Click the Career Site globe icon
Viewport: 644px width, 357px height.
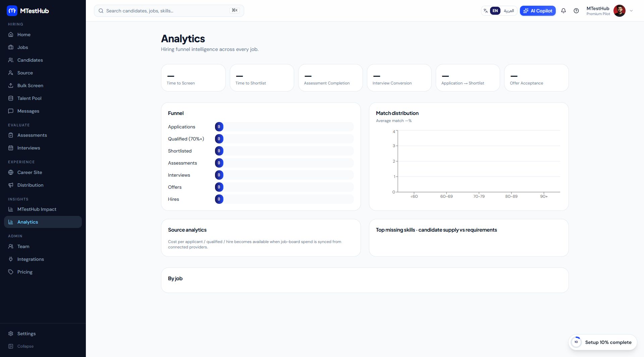[11, 172]
